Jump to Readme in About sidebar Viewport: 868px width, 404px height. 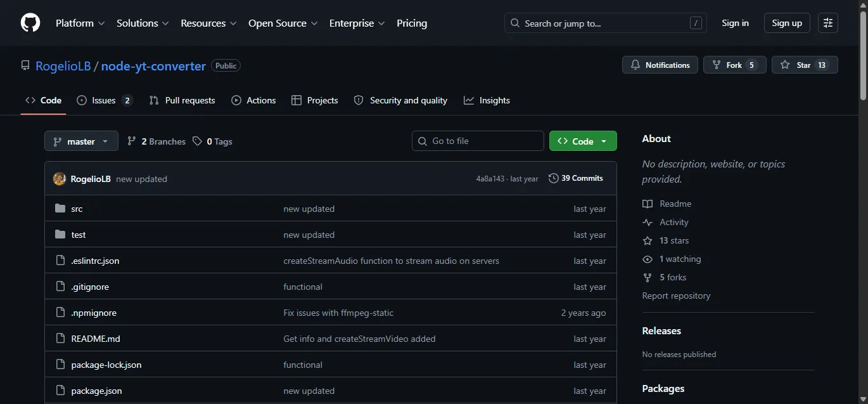[667, 204]
